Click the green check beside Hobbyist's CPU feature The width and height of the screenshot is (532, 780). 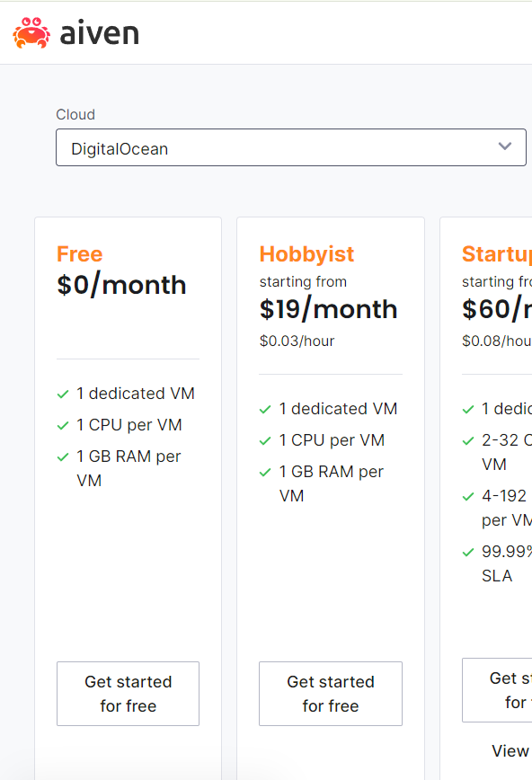tap(266, 440)
